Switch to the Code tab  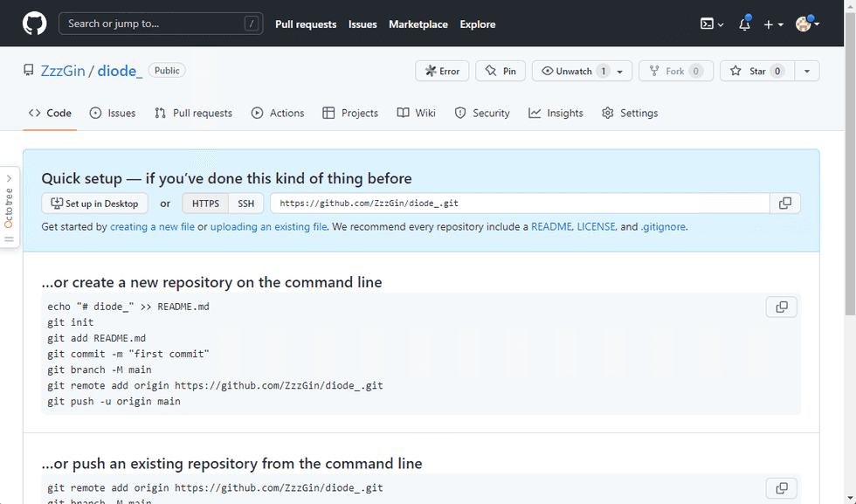click(50, 113)
